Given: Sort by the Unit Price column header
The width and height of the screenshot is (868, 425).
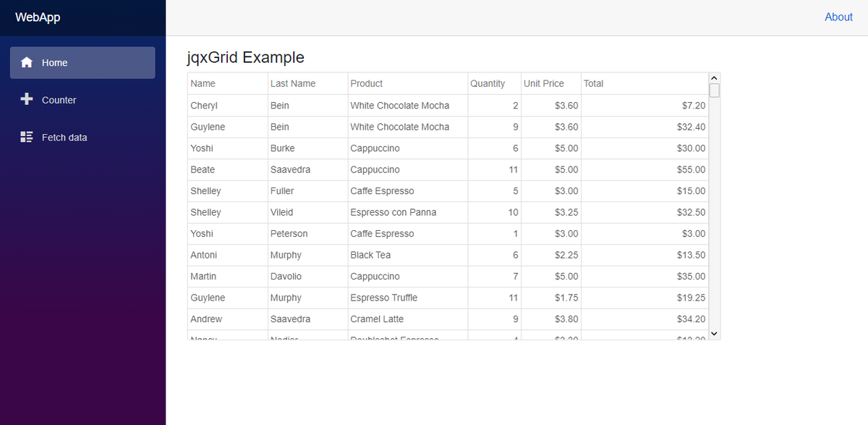Looking at the screenshot, I should tap(551, 83).
